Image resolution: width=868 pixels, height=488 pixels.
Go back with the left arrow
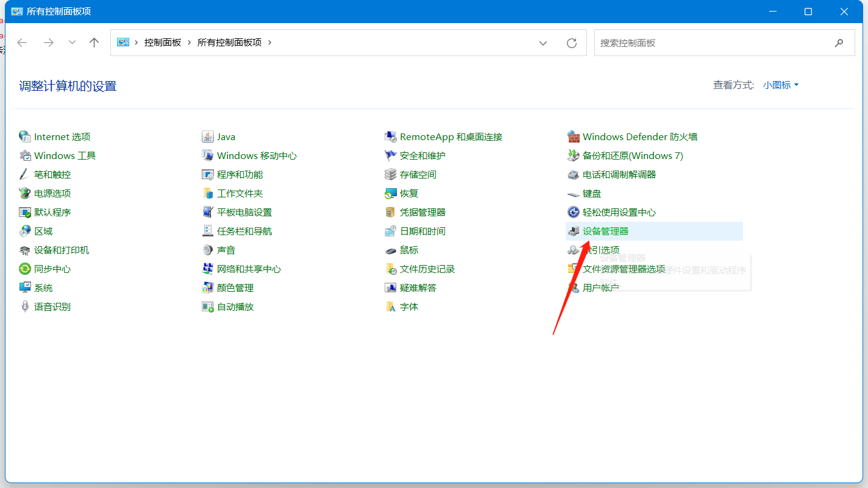(23, 43)
